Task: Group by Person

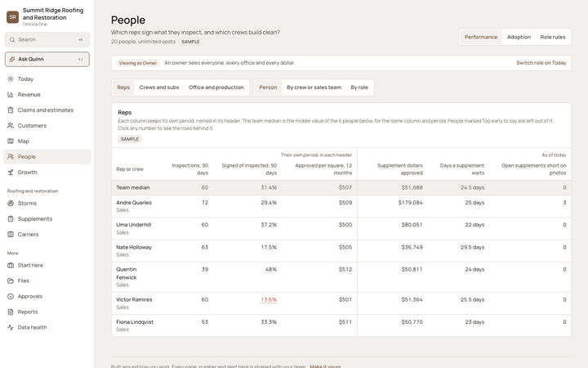Action: click(268, 88)
